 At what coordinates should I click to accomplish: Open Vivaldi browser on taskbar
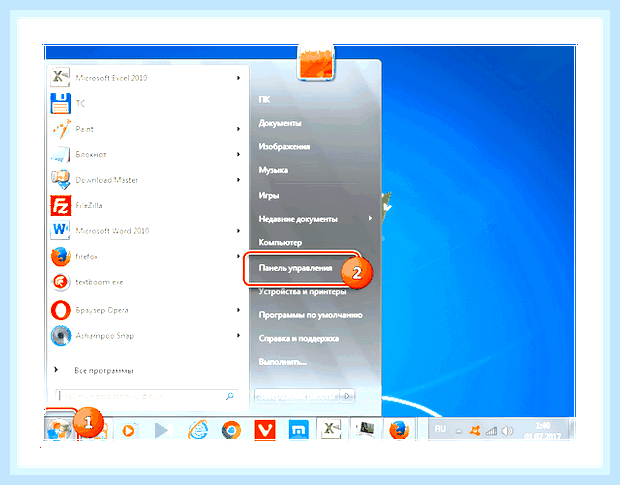(x=265, y=429)
